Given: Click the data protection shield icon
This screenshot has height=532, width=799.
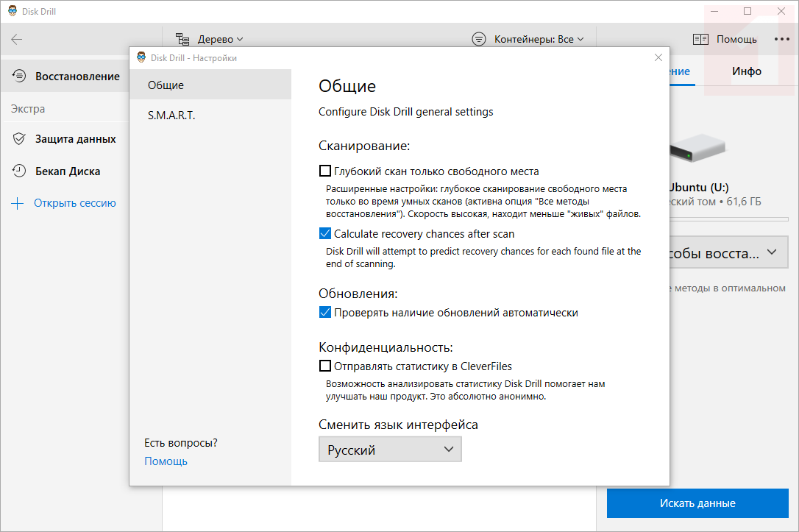Looking at the screenshot, I should click(x=20, y=139).
